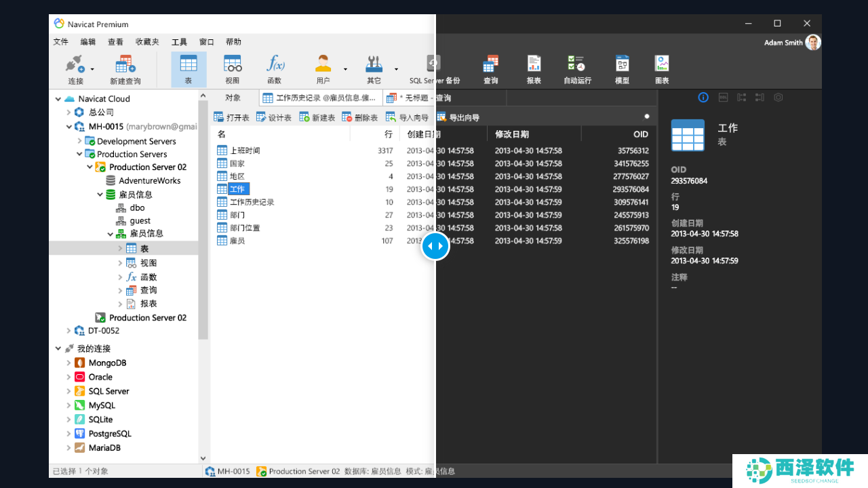Click the 导入向导 (Import Wizard) button
Screen dimensions: 868x488
click(408, 117)
